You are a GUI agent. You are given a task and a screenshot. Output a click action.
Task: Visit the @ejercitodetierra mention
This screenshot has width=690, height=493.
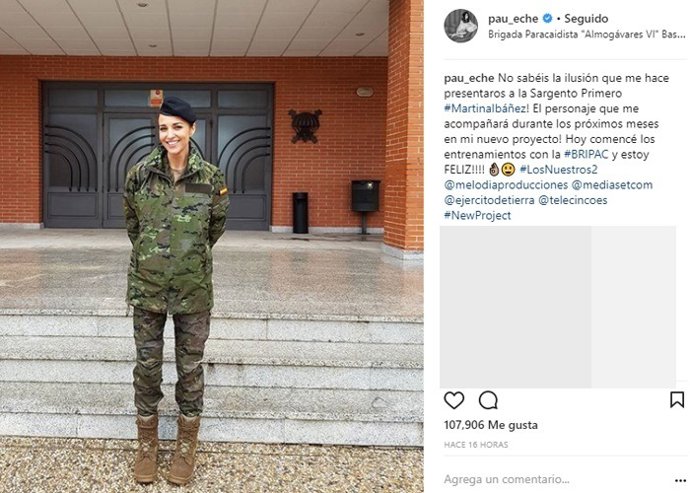click(489, 200)
